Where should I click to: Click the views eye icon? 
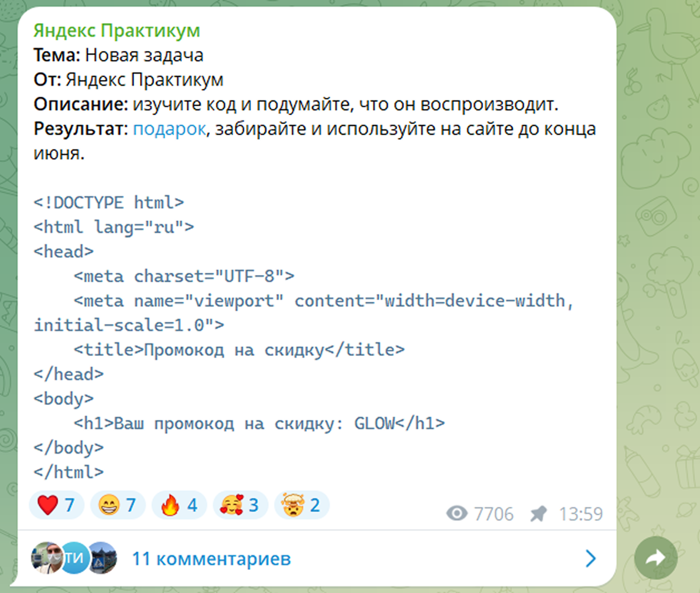pos(457,514)
